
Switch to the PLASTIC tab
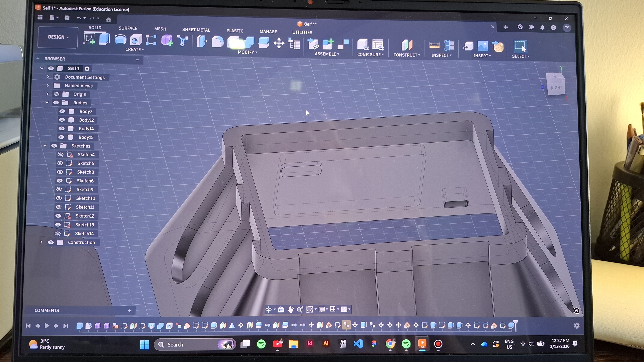coord(235,31)
